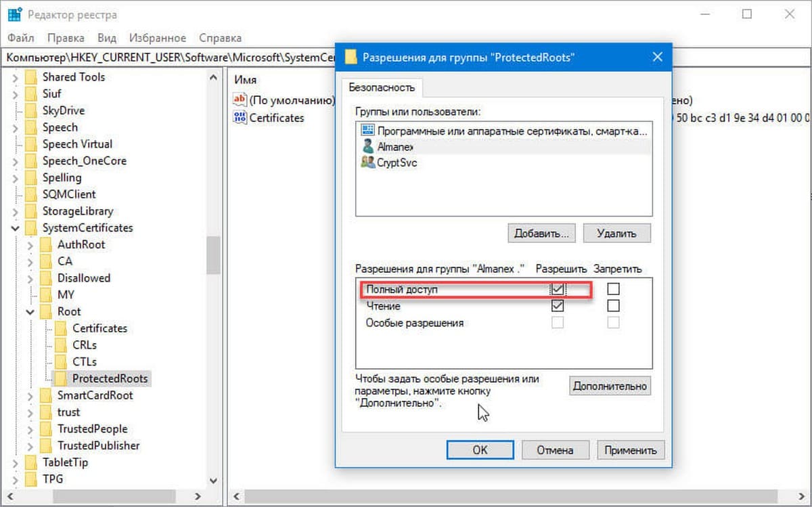Collapse the SystemCertificates tree node
The width and height of the screenshot is (812, 507).
tap(16, 228)
